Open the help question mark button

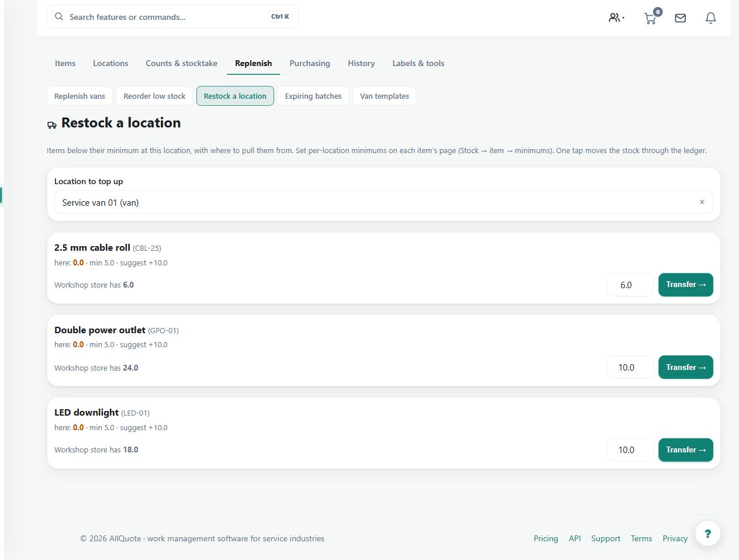pos(708,533)
